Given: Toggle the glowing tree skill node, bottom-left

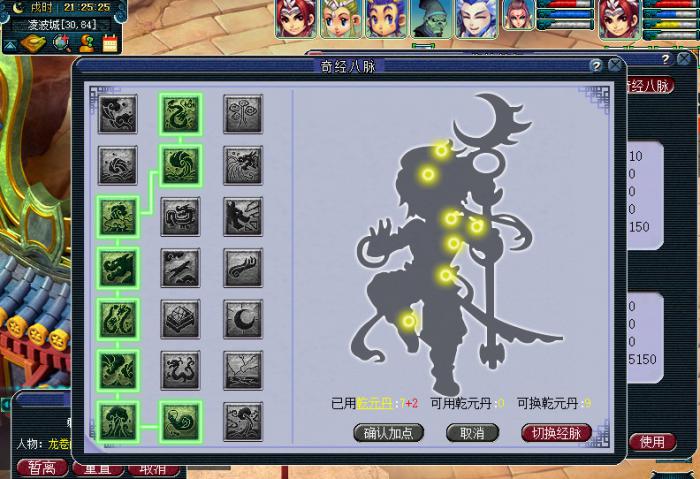Looking at the screenshot, I should pos(118,421).
